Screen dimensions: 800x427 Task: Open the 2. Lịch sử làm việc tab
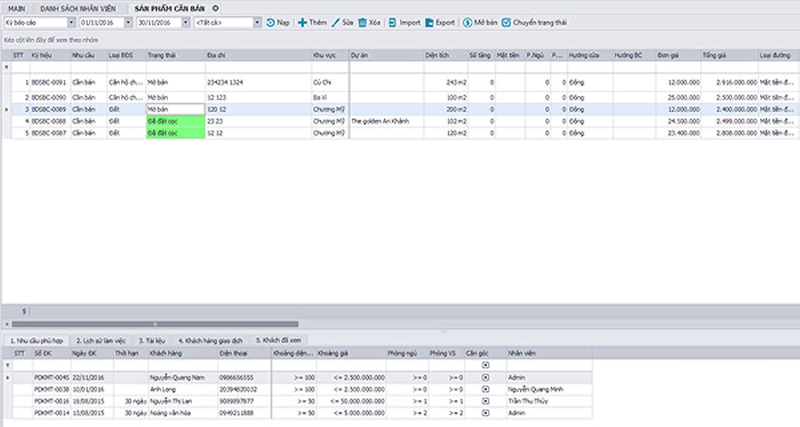pyautogui.click(x=101, y=340)
